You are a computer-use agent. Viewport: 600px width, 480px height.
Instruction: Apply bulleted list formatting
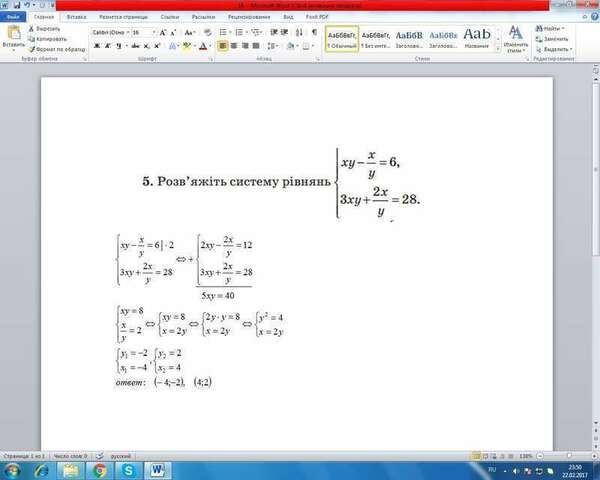tap(224, 33)
